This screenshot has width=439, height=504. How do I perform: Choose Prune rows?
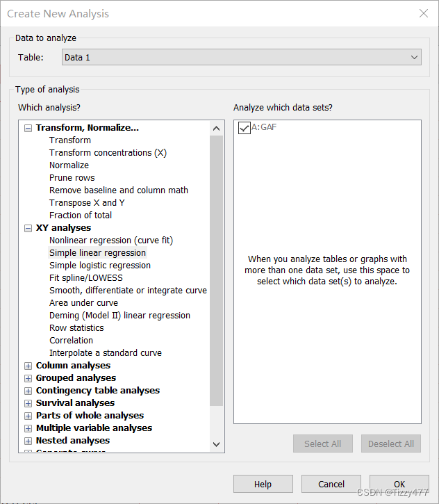tap(72, 178)
